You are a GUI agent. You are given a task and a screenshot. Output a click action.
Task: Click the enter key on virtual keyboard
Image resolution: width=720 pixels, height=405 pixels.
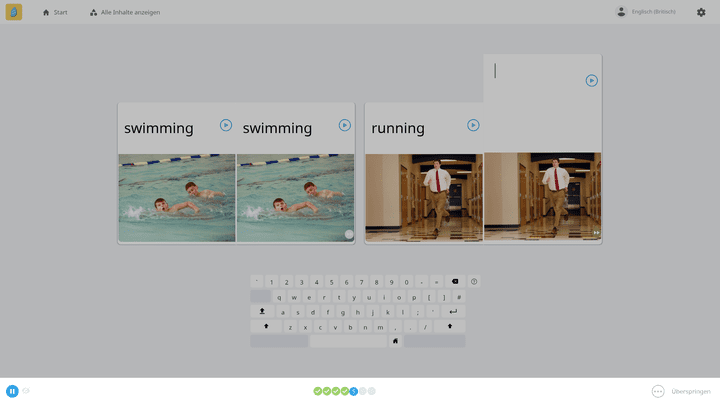point(453,311)
